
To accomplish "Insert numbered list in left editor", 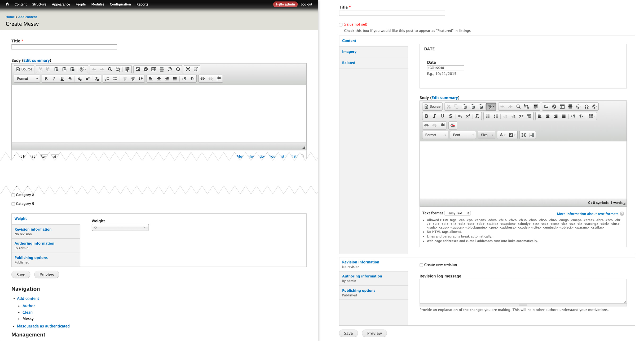I will [107, 79].
